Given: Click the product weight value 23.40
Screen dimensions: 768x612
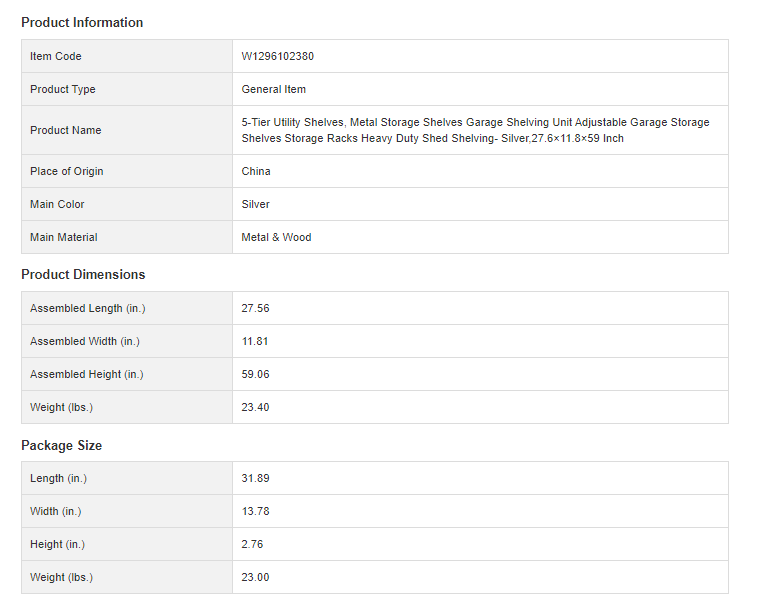Looking at the screenshot, I should click(x=255, y=407).
